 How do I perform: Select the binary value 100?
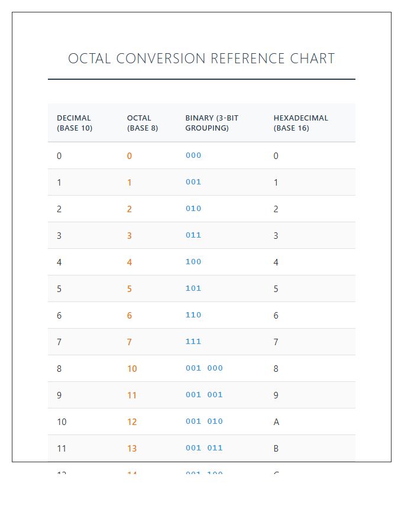point(193,262)
